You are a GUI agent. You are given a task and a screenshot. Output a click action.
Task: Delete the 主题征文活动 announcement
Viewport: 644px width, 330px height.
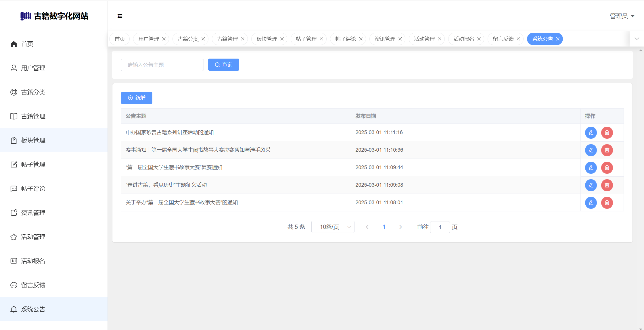click(607, 185)
